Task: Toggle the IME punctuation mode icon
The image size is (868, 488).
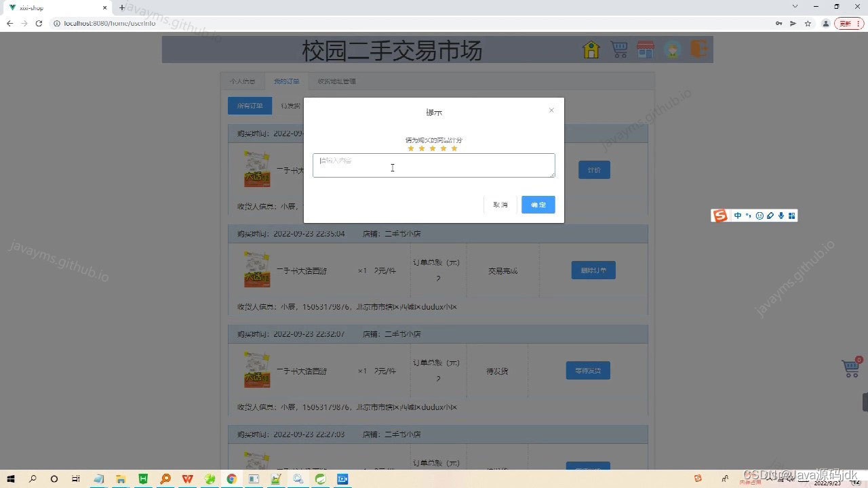Action: [749, 216]
